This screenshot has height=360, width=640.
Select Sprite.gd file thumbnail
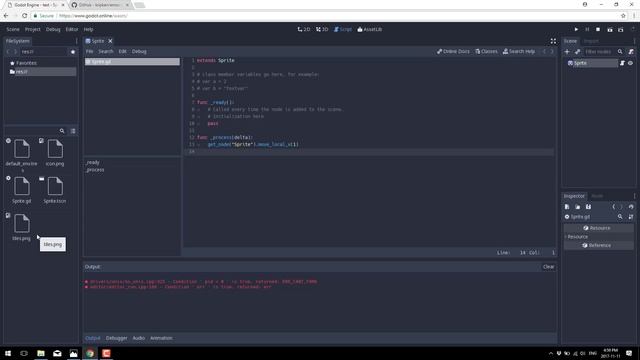(22, 187)
